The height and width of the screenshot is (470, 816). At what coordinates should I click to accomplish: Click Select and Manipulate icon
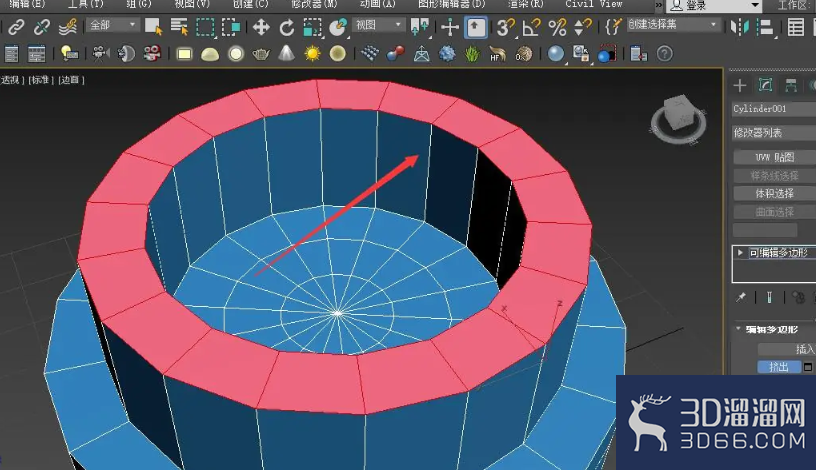point(450,27)
